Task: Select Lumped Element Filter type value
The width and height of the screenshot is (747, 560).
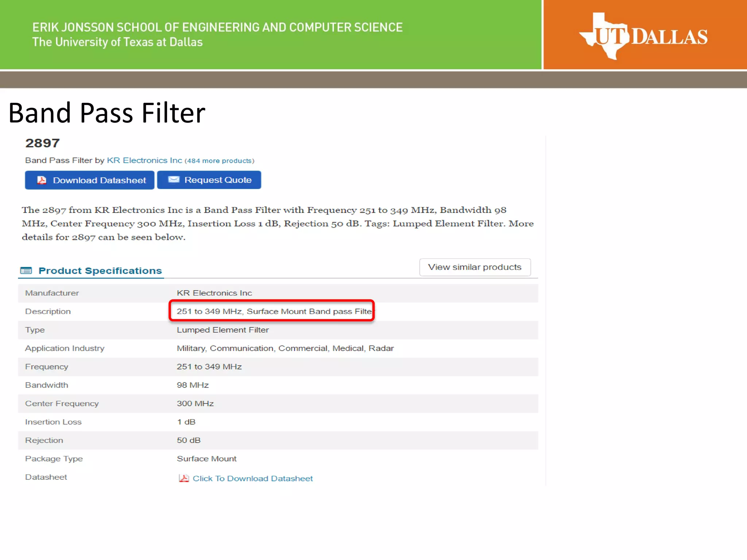Action: pyautogui.click(x=223, y=330)
